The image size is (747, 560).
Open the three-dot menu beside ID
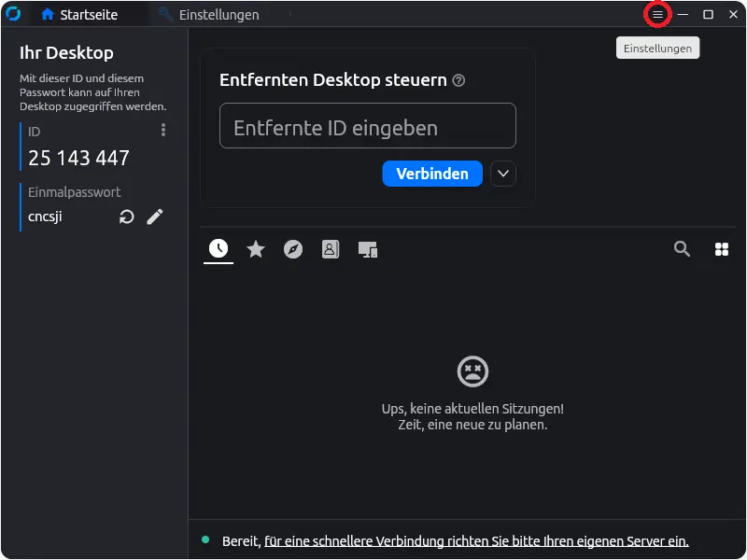pos(163,131)
